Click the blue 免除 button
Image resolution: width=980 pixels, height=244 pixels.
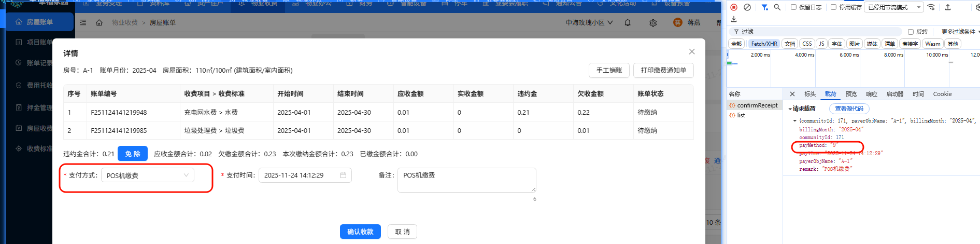133,154
